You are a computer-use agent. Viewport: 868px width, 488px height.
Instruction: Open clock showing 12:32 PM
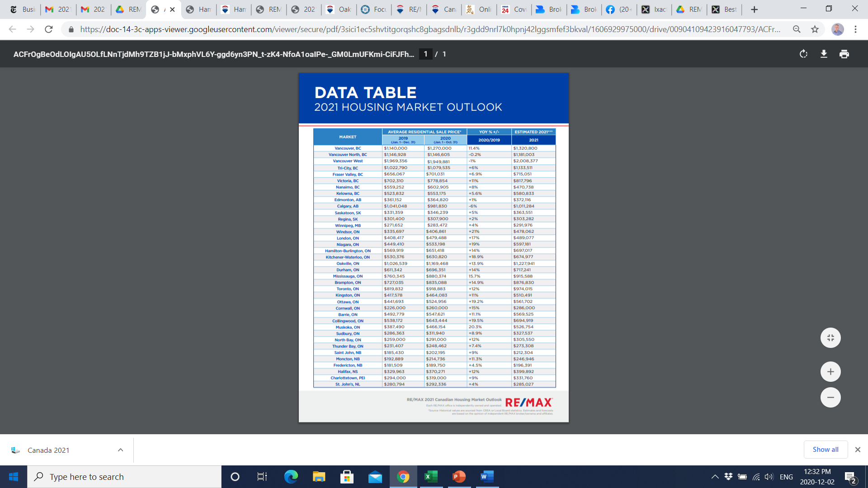(x=817, y=477)
